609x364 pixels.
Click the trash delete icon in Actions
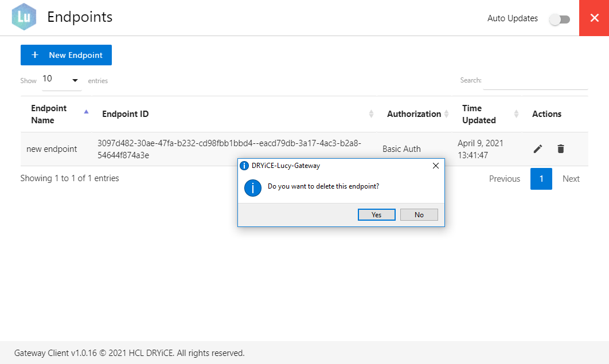[x=561, y=148]
